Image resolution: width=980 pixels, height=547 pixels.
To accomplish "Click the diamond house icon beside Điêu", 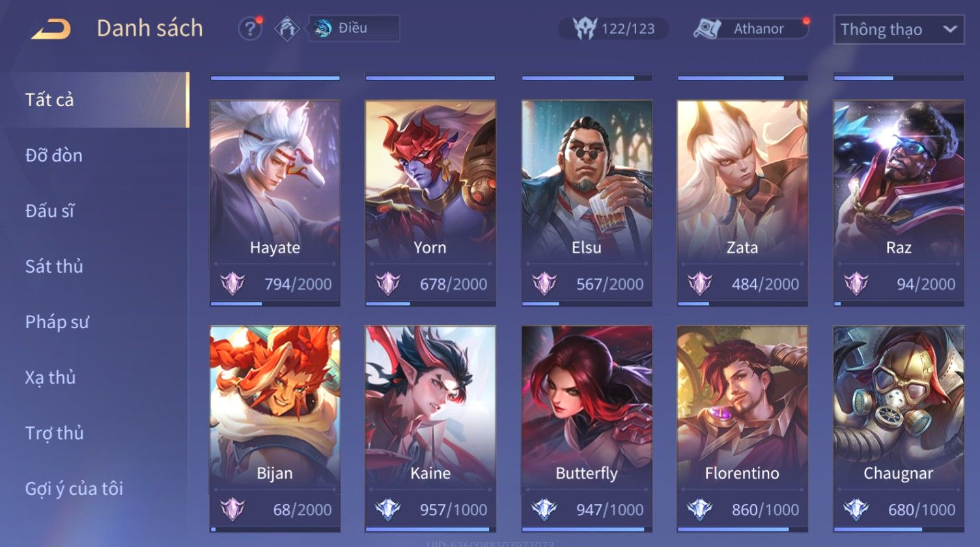I will point(287,29).
